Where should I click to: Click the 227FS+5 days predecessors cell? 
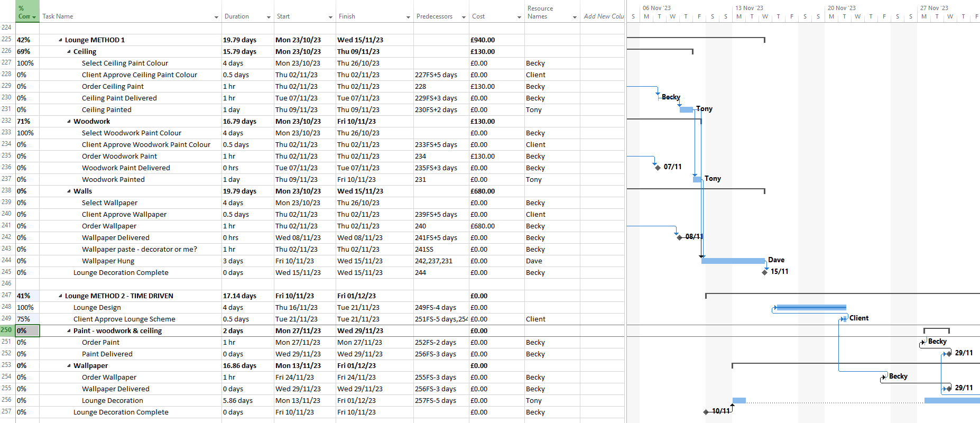point(441,75)
